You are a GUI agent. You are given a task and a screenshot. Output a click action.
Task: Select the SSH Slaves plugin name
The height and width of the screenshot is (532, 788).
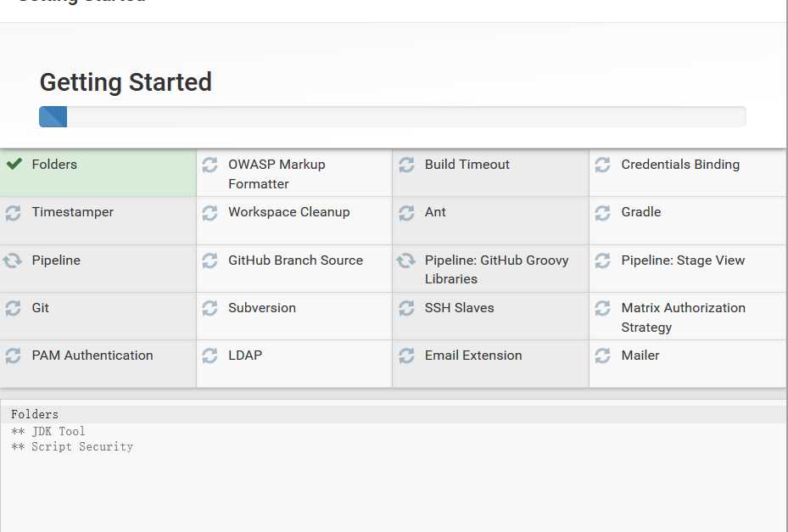pos(460,308)
